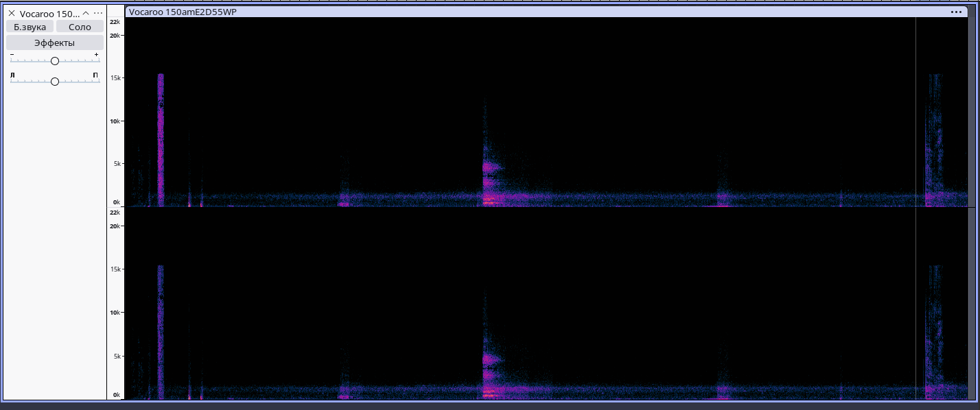Screen dimensions: 980x410
Task: Collapse the track using the caret arrow
Action: [x=86, y=13]
